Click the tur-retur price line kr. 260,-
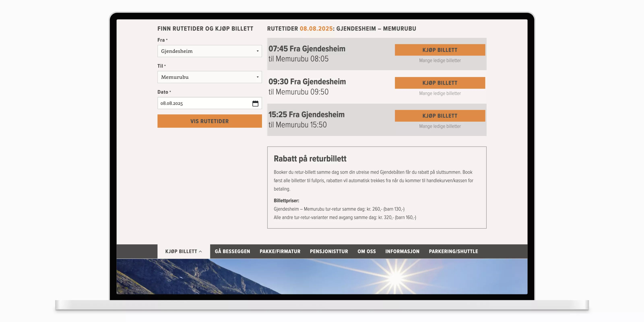The width and height of the screenshot is (644, 322). tap(339, 209)
